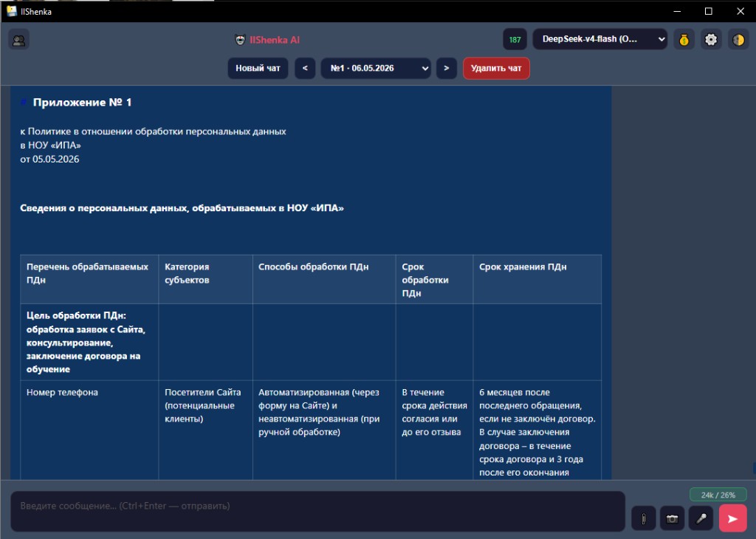Open the №1 - 06.05.2026 chat selector
This screenshot has width=756, height=539.
(376, 68)
